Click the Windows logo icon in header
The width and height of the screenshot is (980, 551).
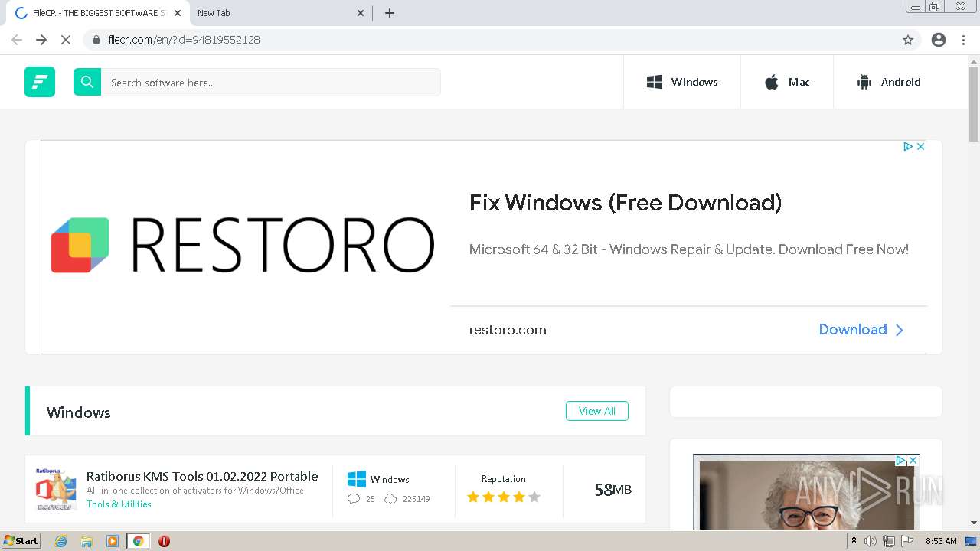tap(655, 82)
